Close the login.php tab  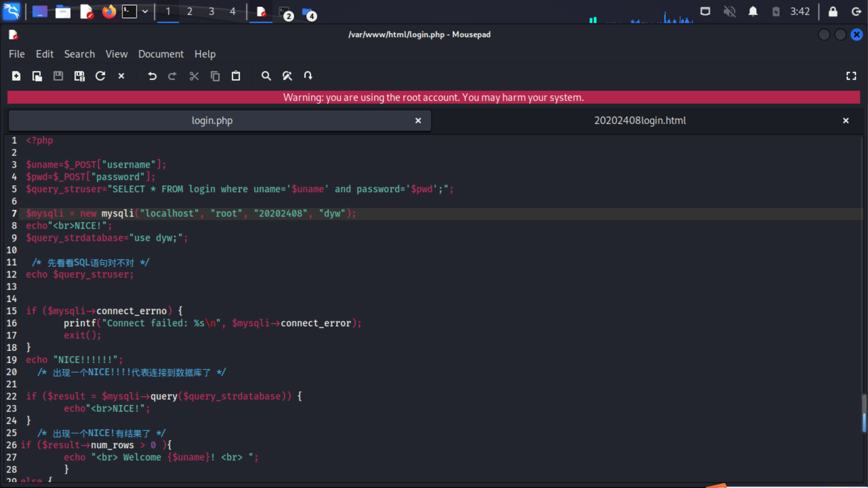tap(418, 121)
